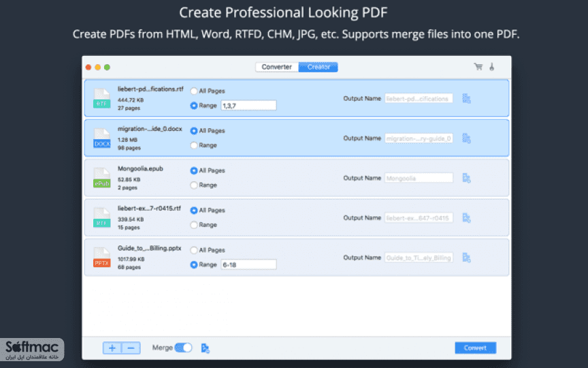Click the 15 pages text
Viewport: 588px width, 368px height.
click(129, 228)
